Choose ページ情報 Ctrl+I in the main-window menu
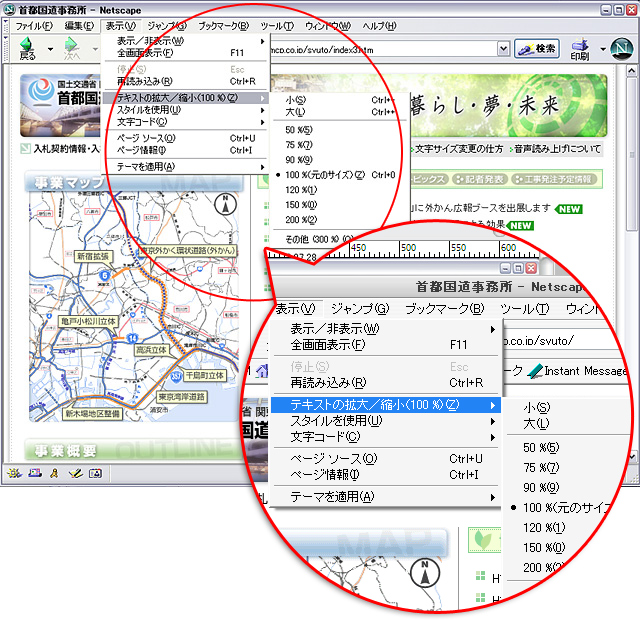640x620 pixels. click(186, 150)
